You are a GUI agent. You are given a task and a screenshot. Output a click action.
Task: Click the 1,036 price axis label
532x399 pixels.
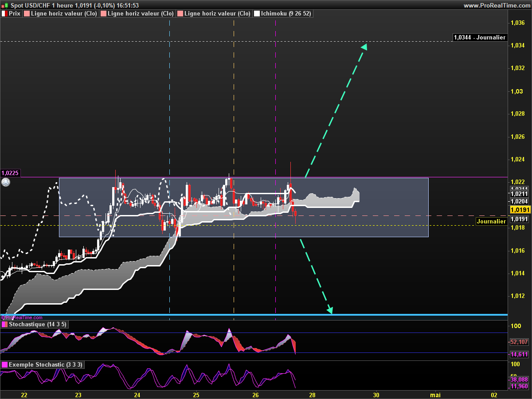pos(518,23)
